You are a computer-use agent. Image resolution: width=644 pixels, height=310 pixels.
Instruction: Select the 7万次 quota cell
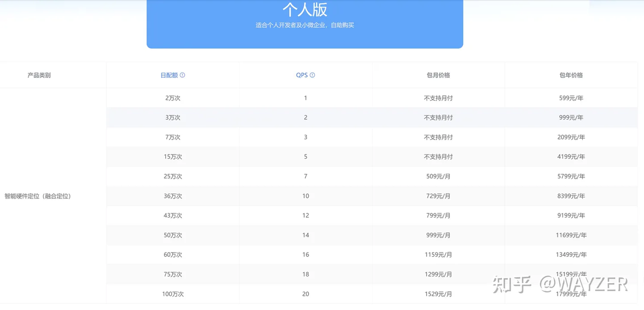tap(173, 137)
